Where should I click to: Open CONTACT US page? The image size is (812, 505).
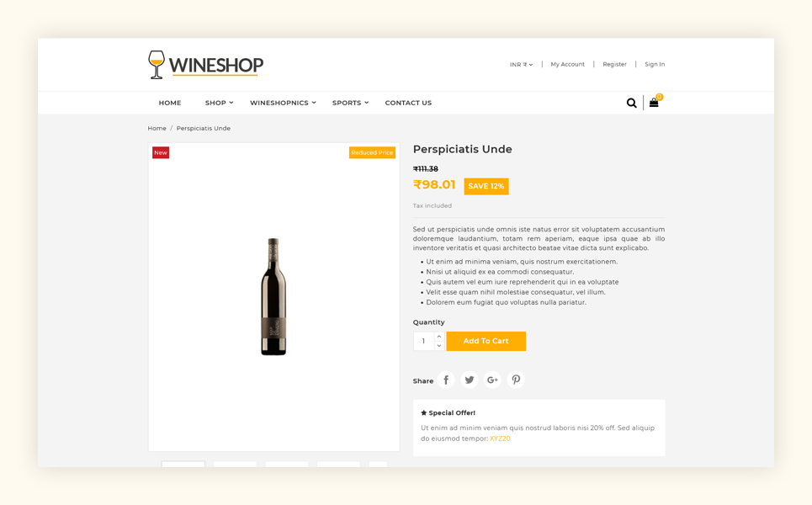[408, 103]
